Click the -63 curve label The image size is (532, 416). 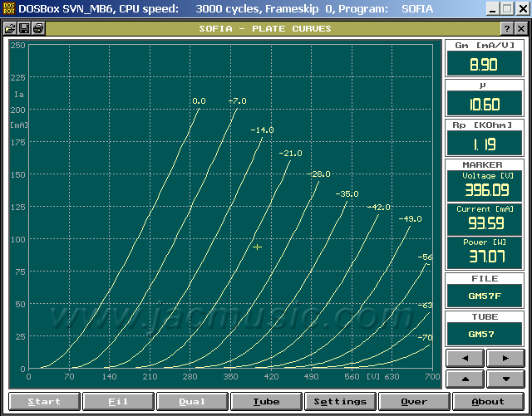[x=425, y=305]
